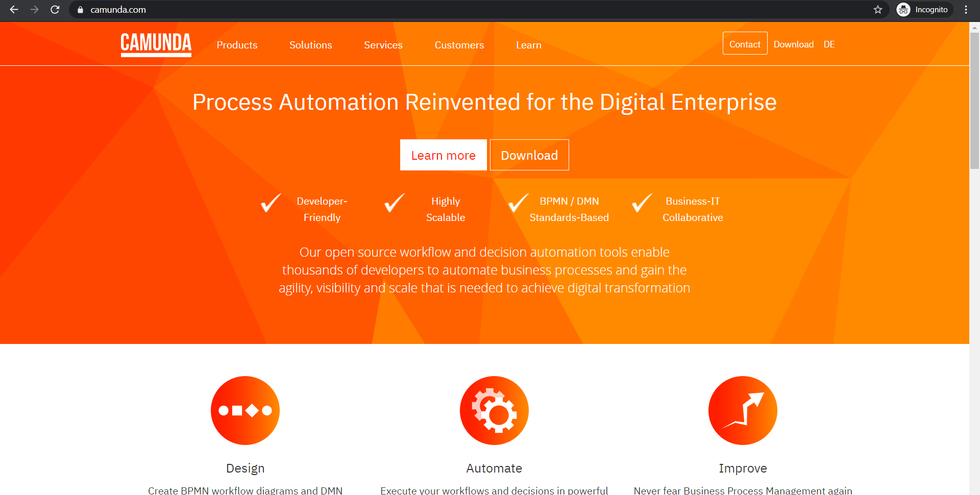980x495 pixels.
Task: Click the 'Never fear Business Process Management' text
Action: [x=743, y=490]
